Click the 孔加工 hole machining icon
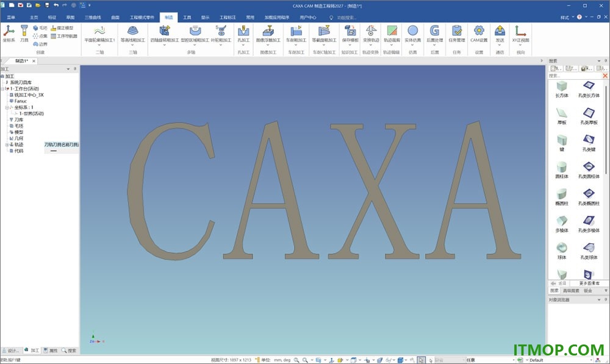This screenshot has width=610, height=364. click(x=243, y=34)
